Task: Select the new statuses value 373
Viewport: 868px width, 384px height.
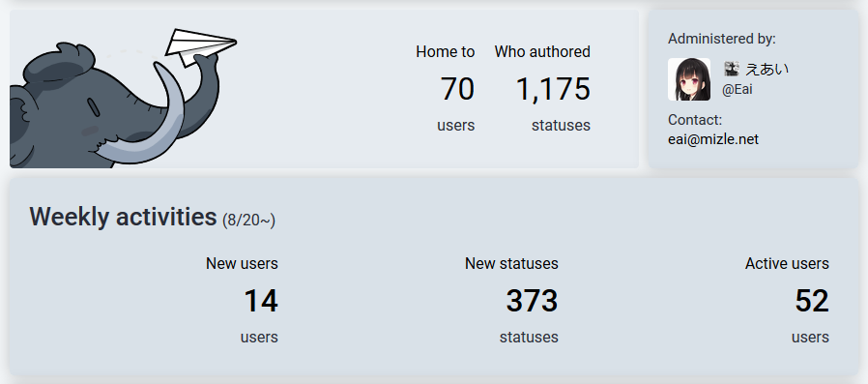Action: point(532,301)
